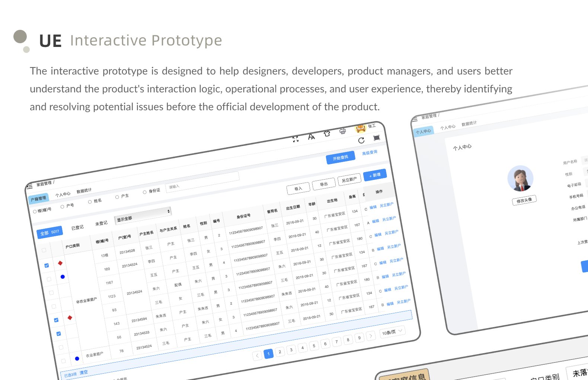This screenshot has width=588, height=380.
Task: Click the printer icon
Action: 343,131
